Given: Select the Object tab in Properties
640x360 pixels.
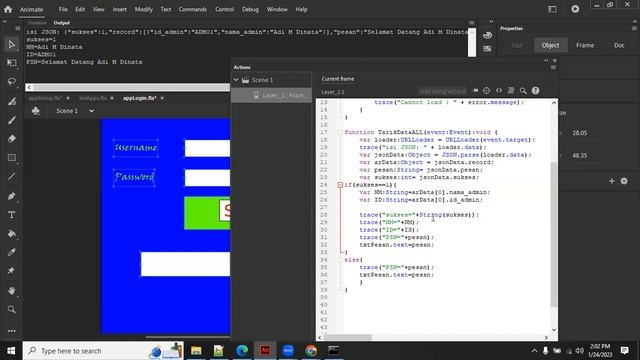Looking at the screenshot, I should tap(550, 45).
